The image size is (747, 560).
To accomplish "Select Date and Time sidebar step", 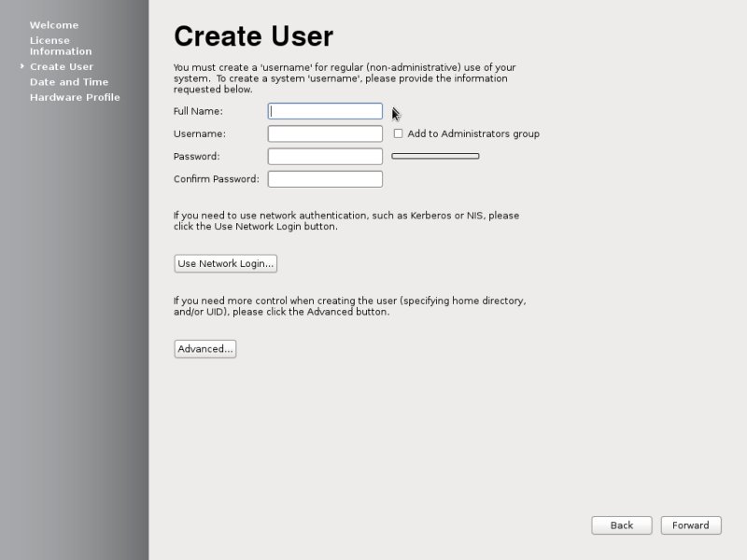I will [69, 82].
